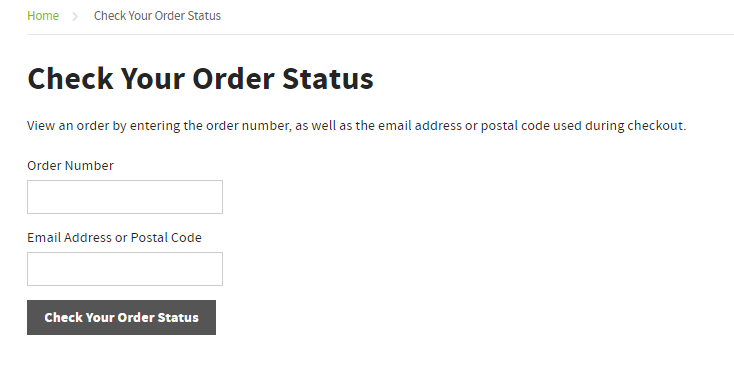Click the word 'Status' in page heading
Viewport: 734px width, 372px height.
(328, 78)
